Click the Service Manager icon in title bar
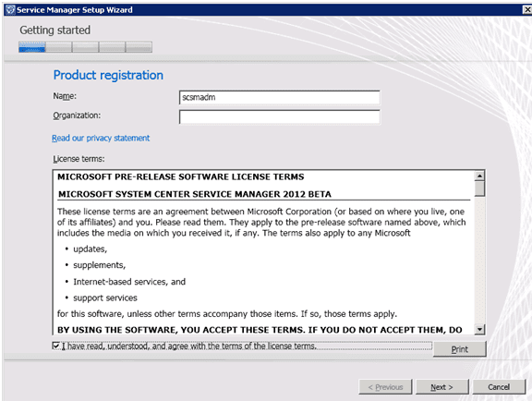This screenshot has height=401, width=532. (10, 10)
